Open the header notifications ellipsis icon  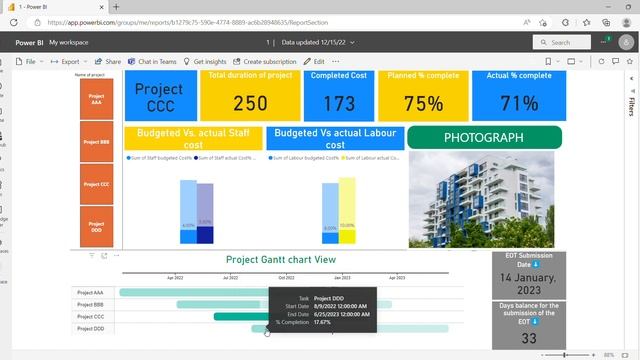click(x=604, y=42)
